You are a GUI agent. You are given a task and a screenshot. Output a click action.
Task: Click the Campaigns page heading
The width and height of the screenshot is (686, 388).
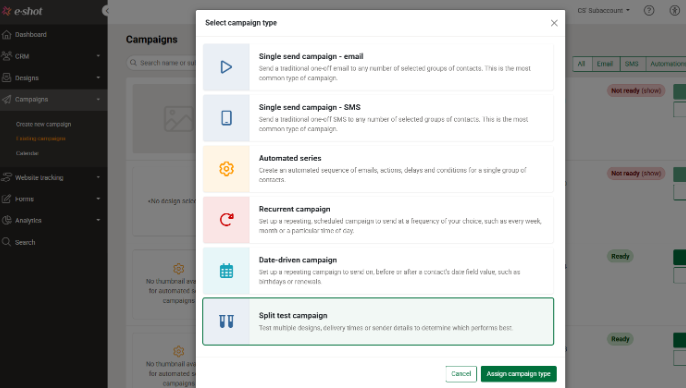(151, 39)
